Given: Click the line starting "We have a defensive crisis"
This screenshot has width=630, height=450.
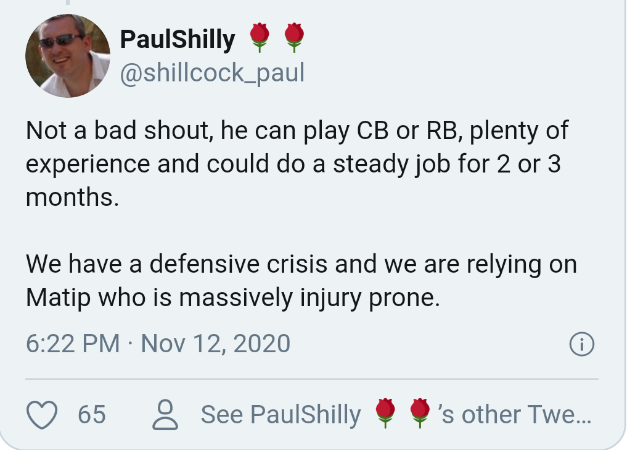Looking at the screenshot, I should 300,265.
